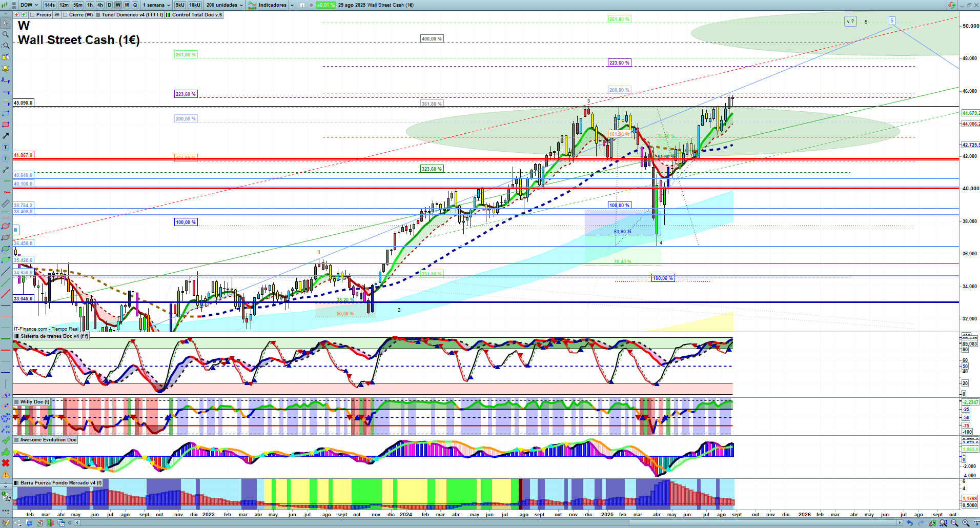Viewport: 980px width, 528px height.
Task: Switch to the W weekly timeframe
Action: (118, 5)
